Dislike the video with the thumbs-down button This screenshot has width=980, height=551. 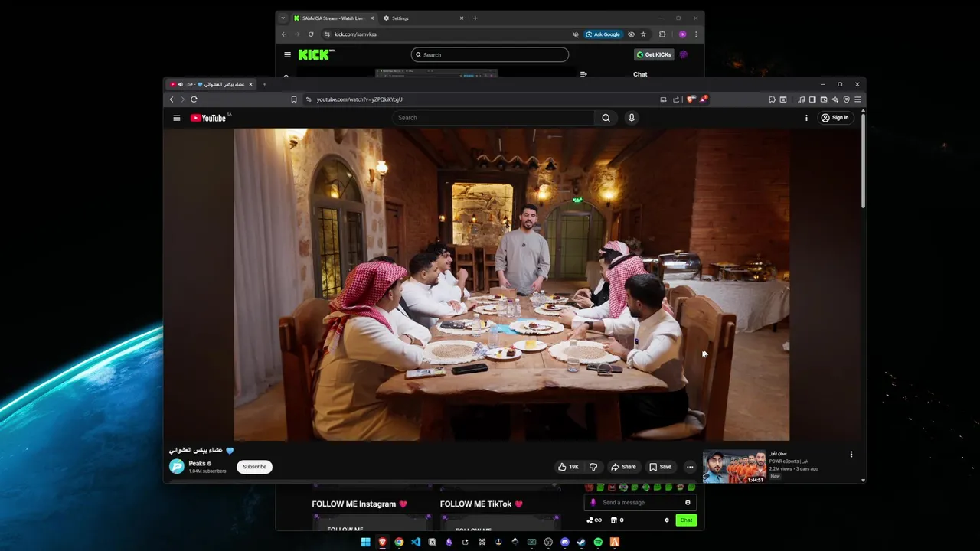click(593, 467)
